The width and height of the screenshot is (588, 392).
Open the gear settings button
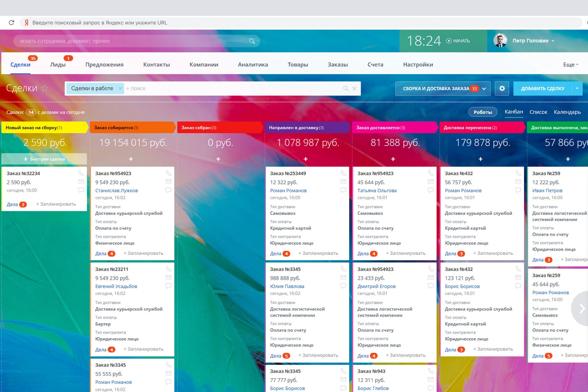point(502,89)
